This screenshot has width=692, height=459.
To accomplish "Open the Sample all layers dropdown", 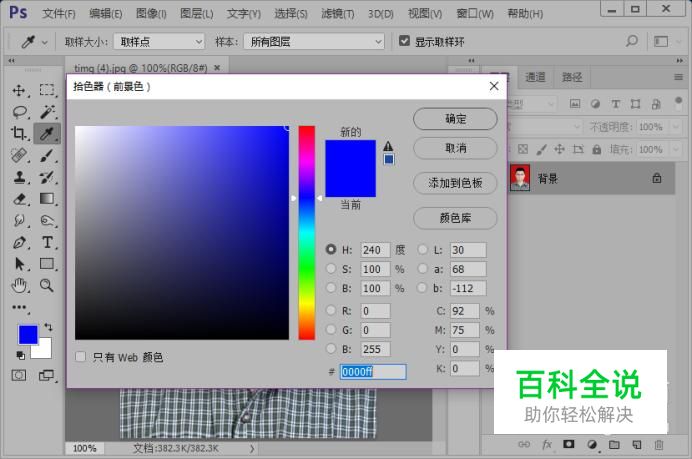I will 314,42.
